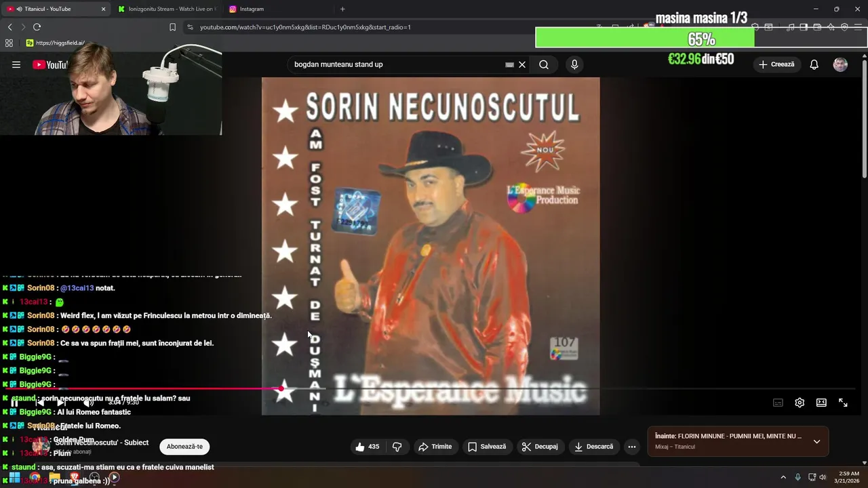Open the browser wallet icon

(817, 27)
